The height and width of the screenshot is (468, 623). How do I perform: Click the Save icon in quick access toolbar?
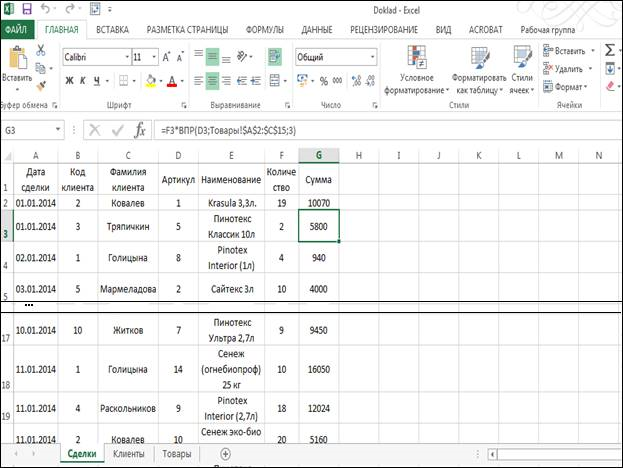pos(27,9)
